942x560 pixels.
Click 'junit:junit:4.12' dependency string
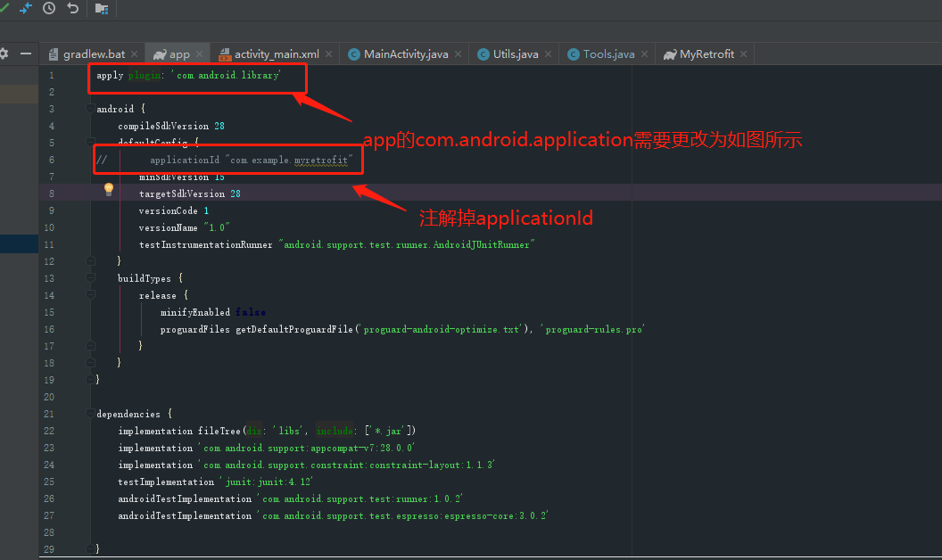267,482
